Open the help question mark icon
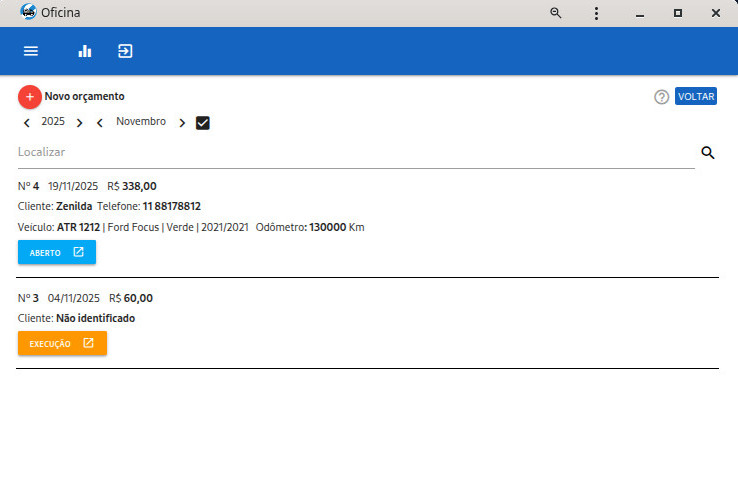Image resolution: width=738 pixels, height=482 pixels. click(661, 97)
